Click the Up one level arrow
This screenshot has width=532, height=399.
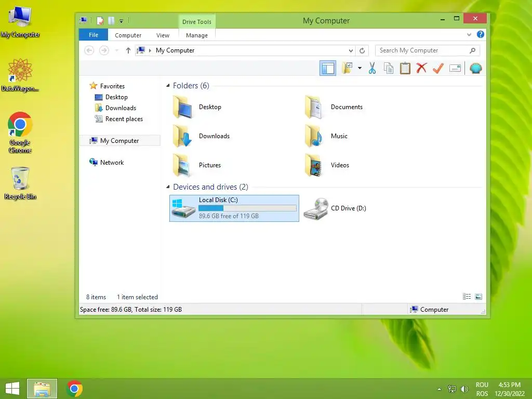click(x=128, y=50)
